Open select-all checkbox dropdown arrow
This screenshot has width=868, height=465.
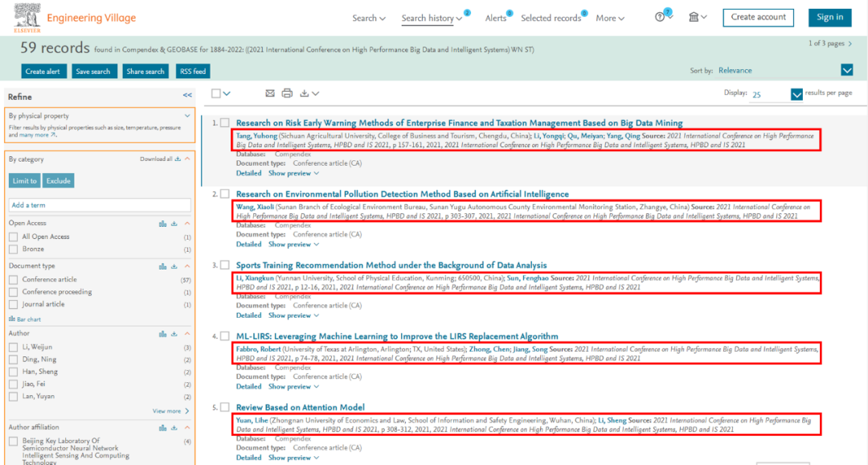[227, 93]
